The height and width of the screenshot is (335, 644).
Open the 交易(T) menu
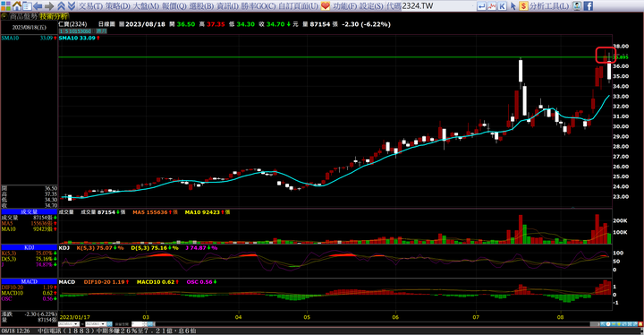click(x=90, y=5)
